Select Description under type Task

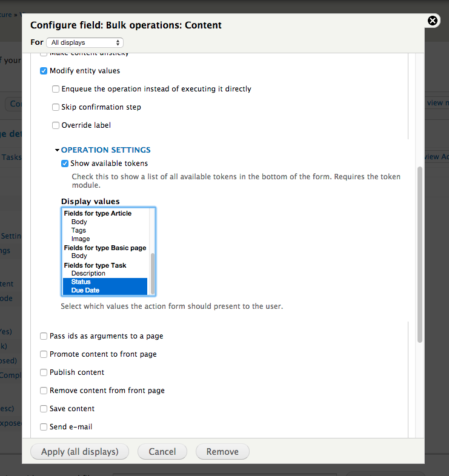pos(88,273)
